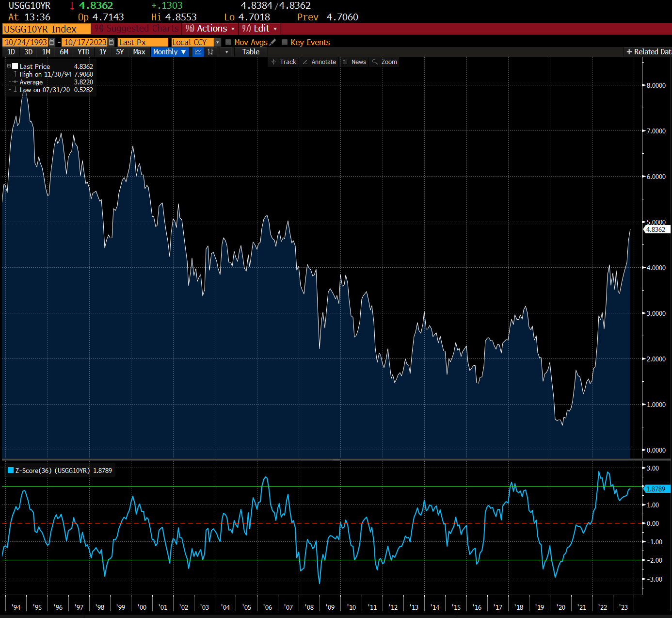Click the '23 year label on time axis
This screenshot has height=618, width=672.
(624, 607)
